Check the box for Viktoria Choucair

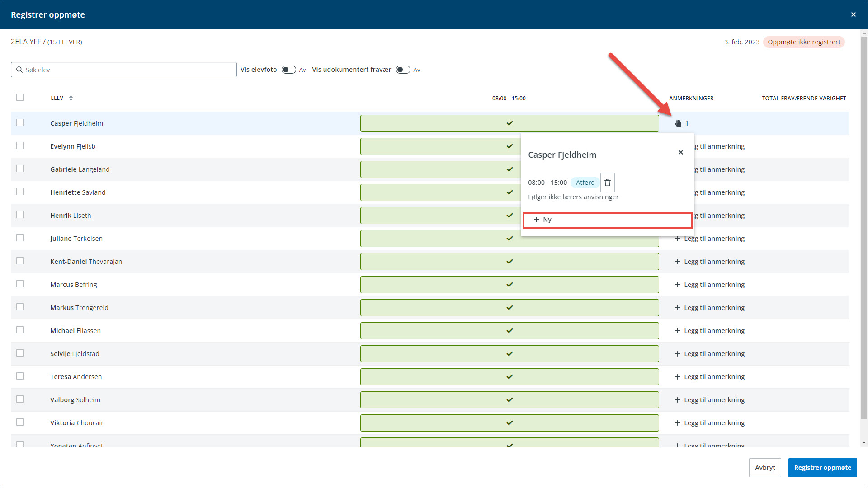[20, 422]
